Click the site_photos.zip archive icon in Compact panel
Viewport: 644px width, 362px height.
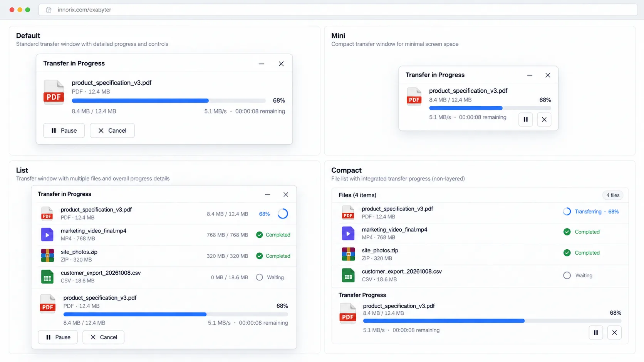point(348,254)
